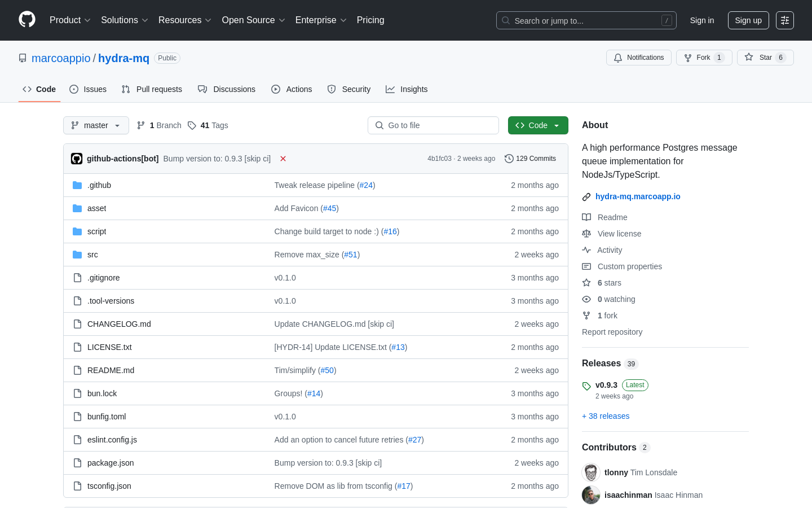
Task: View the 129 Commits link
Action: [x=531, y=159]
